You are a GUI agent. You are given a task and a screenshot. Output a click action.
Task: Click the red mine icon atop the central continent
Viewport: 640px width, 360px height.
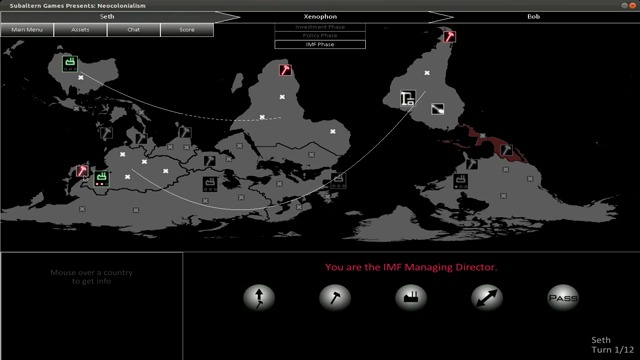[x=285, y=70]
